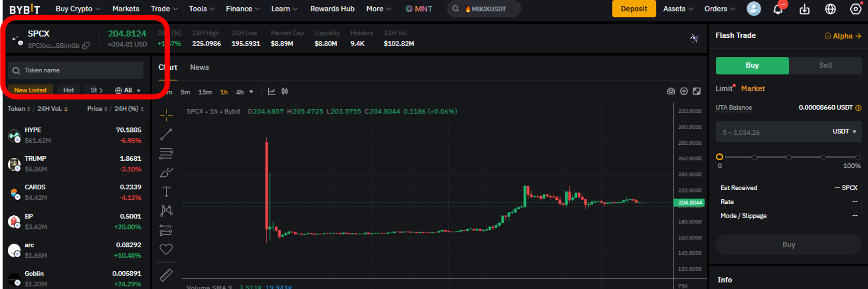
Task: Click the Token name search field
Action: click(76, 70)
